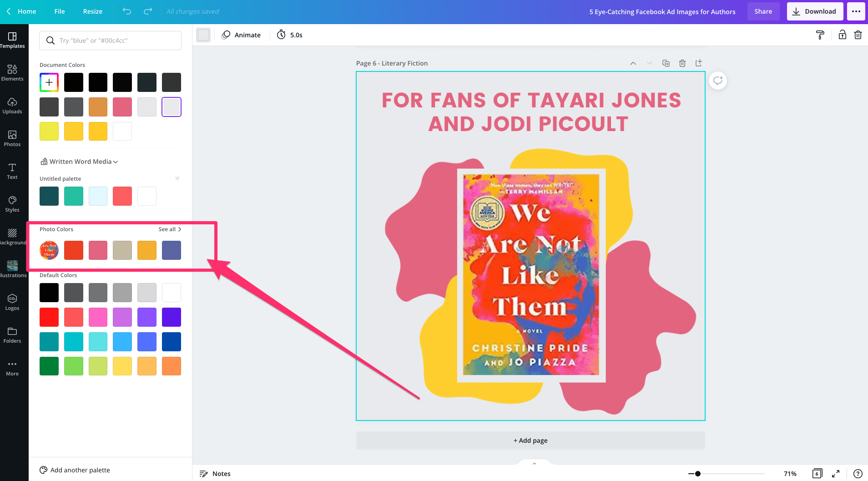The height and width of the screenshot is (481, 868).
Task: Undo the last change
Action: (127, 11)
